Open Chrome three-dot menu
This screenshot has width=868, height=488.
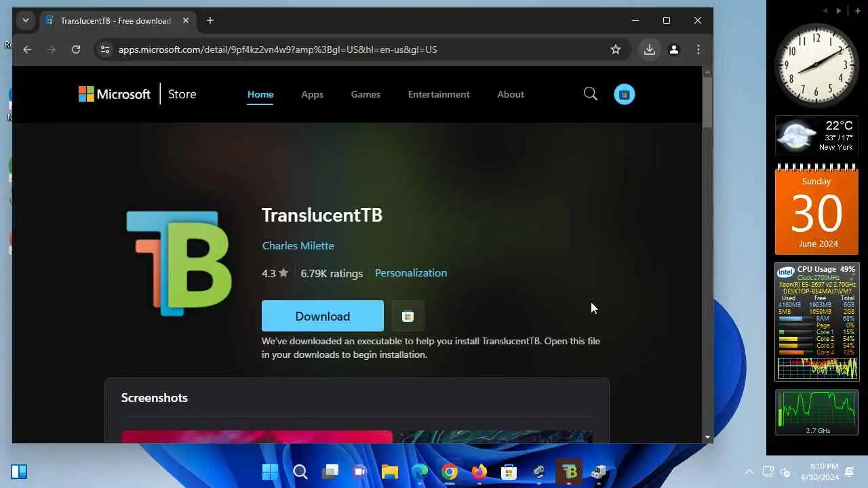(x=698, y=49)
